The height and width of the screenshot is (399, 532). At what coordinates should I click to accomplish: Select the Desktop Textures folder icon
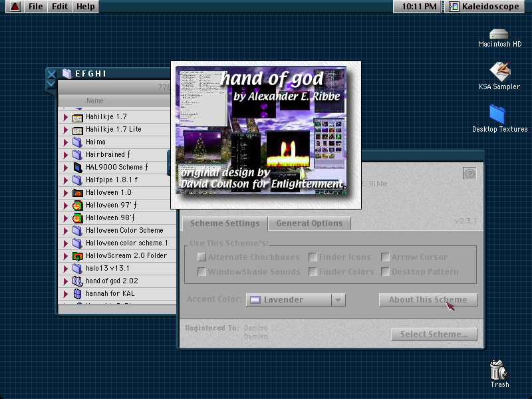click(497, 114)
